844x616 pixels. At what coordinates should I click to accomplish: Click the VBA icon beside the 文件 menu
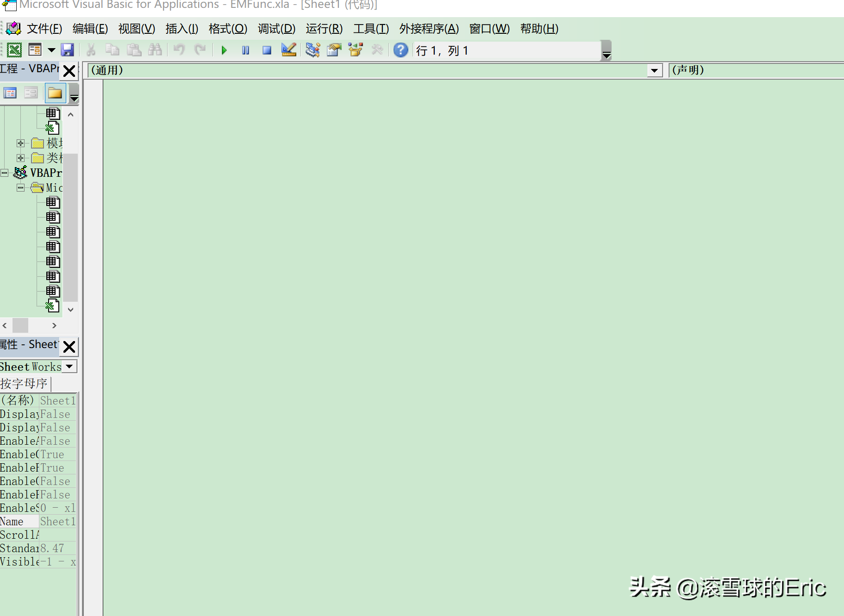click(13, 29)
